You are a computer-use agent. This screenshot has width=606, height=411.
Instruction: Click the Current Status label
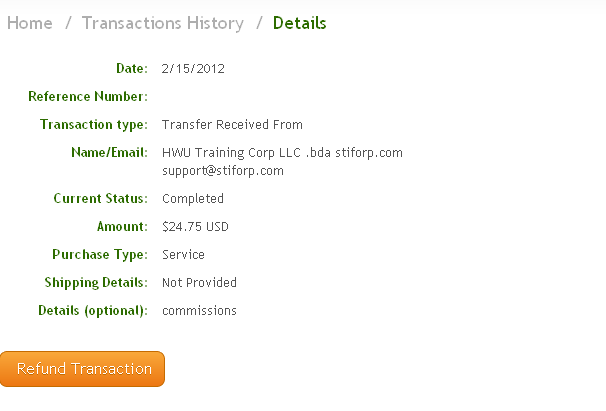tap(100, 199)
